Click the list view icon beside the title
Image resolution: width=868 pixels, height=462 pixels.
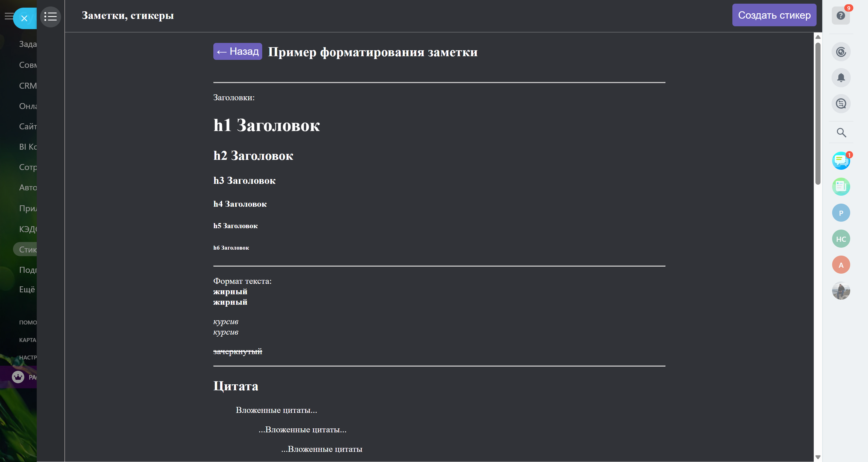(51, 16)
